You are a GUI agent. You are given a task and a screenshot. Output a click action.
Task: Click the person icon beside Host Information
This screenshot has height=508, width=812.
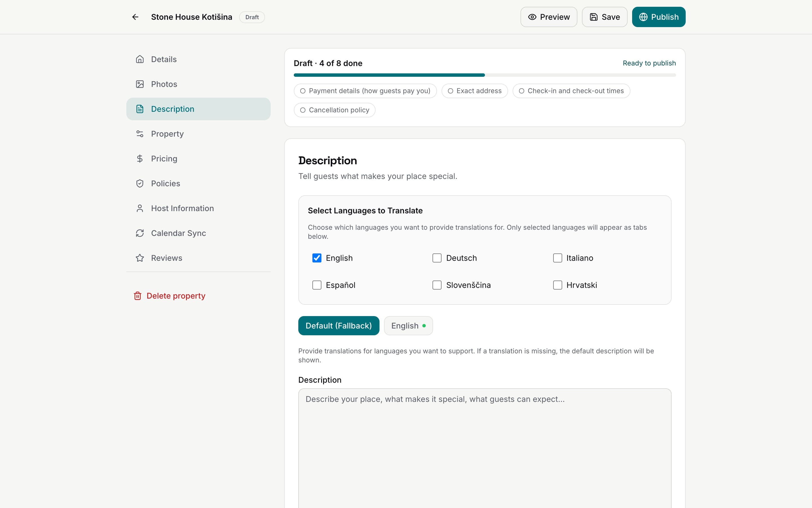pos(140,208)
